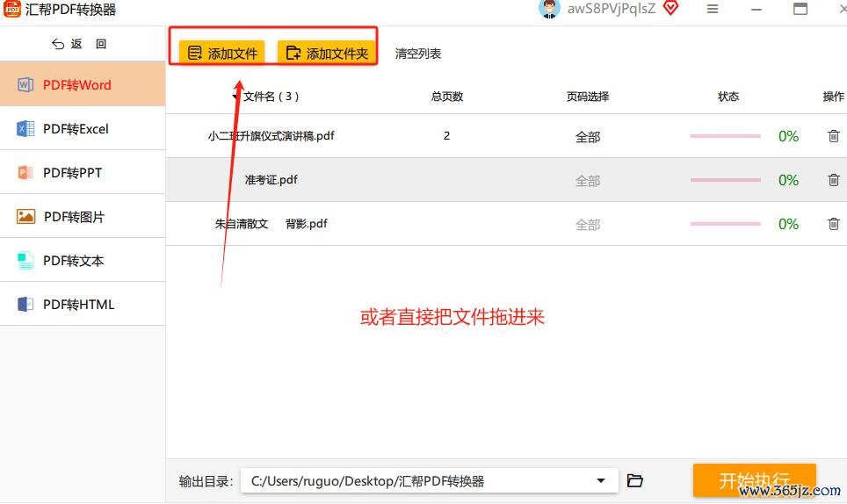
Task: Click the PowerPoint icon in sidebar
Action: point(25,173)
